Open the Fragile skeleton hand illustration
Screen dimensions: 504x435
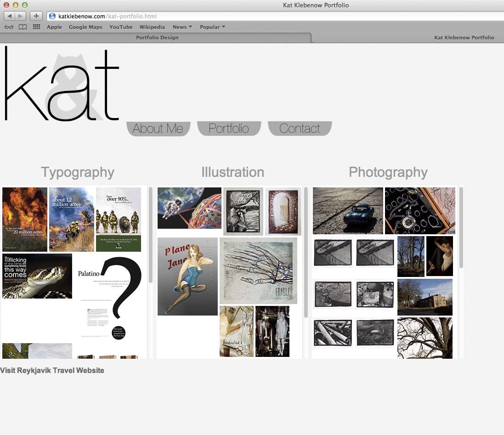coord(258,271)
